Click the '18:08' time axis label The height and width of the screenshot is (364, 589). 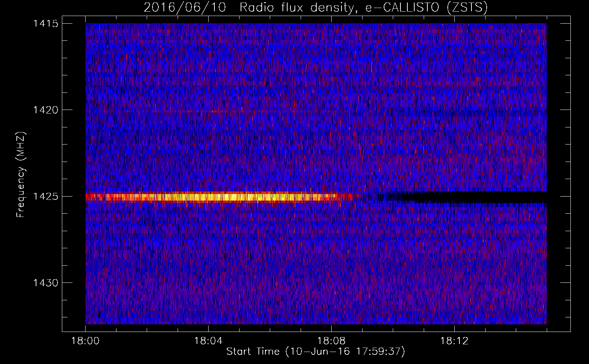331,341
